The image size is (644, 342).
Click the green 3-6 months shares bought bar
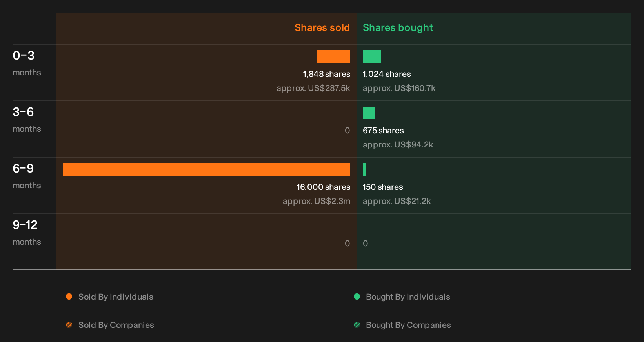click(x=369, y=113)
